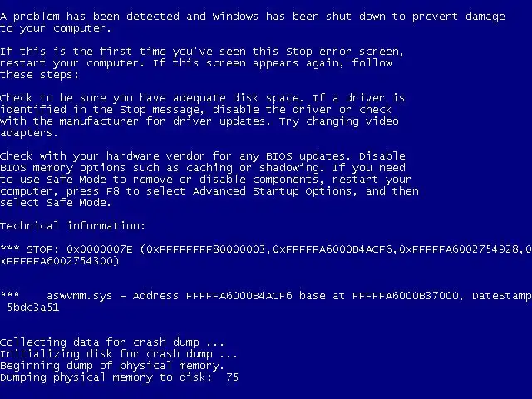Screen dimensions: 532x399
Task: Click 'Beginning dump of physical memory' line
Action: (112, 366)
